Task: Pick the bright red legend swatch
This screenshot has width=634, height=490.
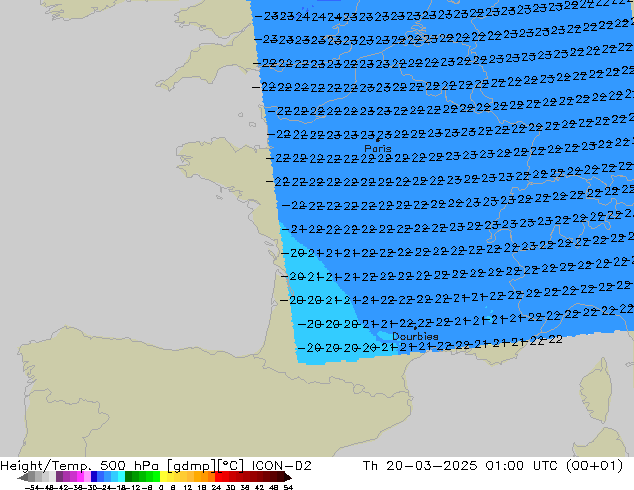Action: coord(218,477)
